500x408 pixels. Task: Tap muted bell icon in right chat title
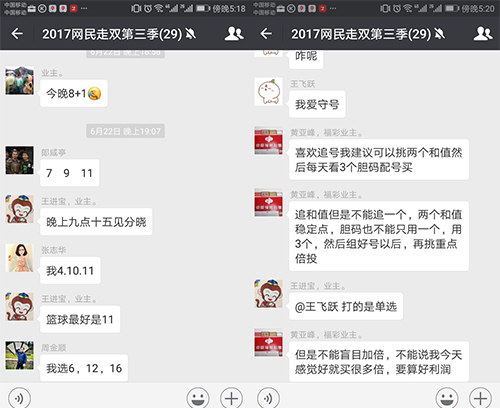pos(440,34)
